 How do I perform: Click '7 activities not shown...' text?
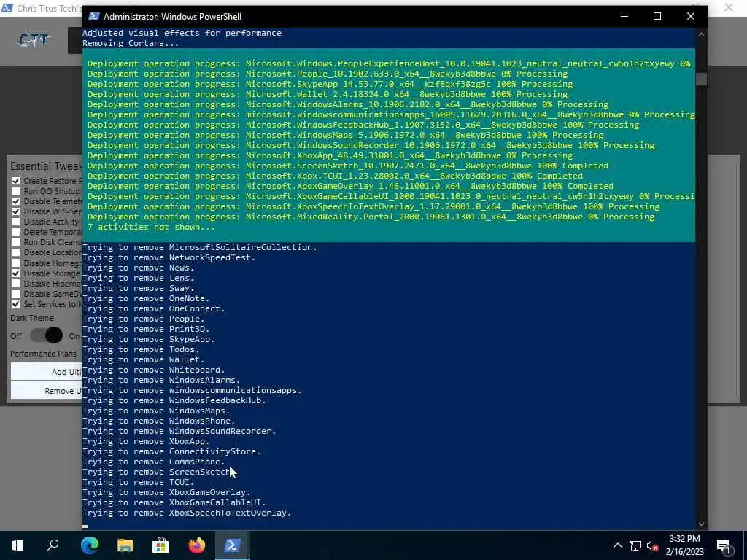(x=151, y=227)
